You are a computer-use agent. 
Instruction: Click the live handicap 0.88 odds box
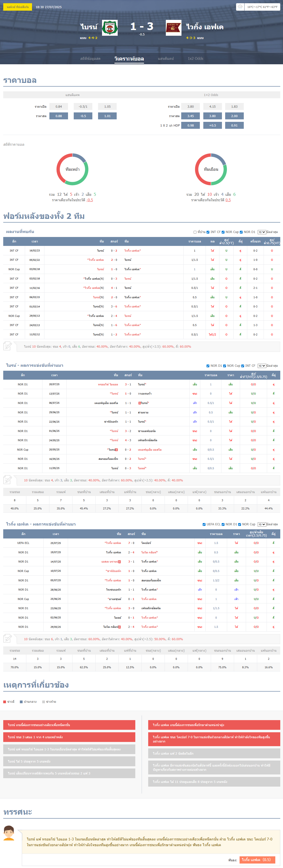tap(59, 116)
